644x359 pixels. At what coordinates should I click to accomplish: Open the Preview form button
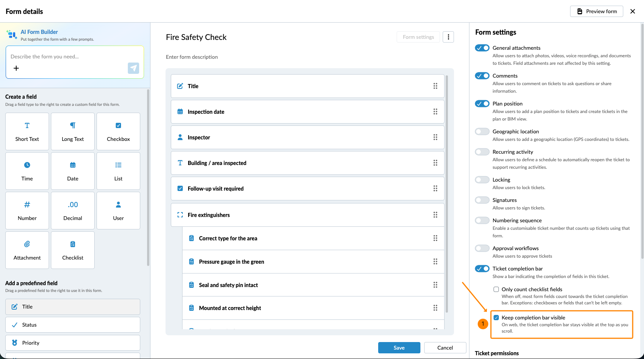click(x=596, y=11)
